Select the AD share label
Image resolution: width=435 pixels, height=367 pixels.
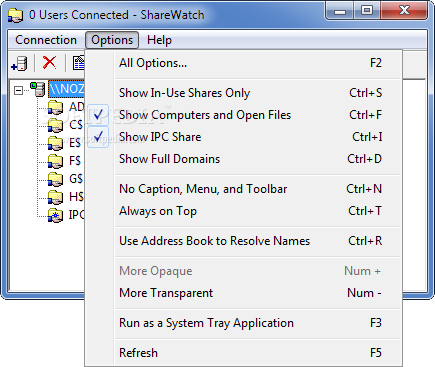click(76, 107)
